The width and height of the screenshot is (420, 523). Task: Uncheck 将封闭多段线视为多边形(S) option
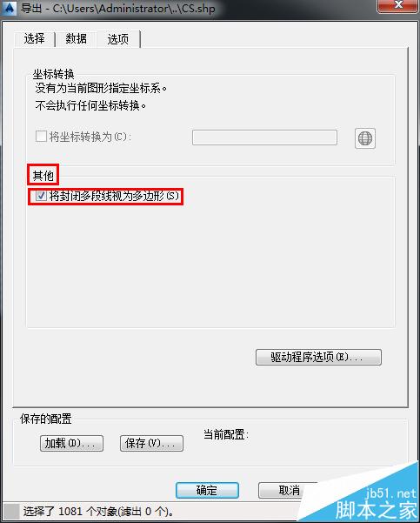[41, 196]
